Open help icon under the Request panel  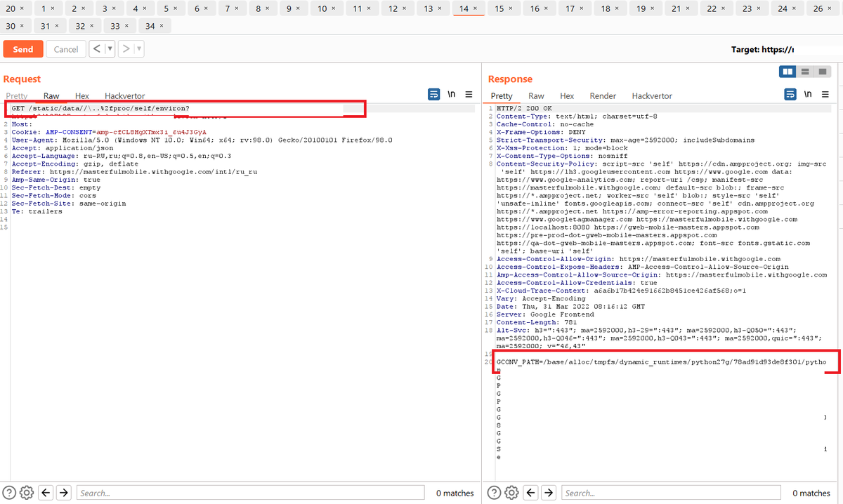coord(10,493)
